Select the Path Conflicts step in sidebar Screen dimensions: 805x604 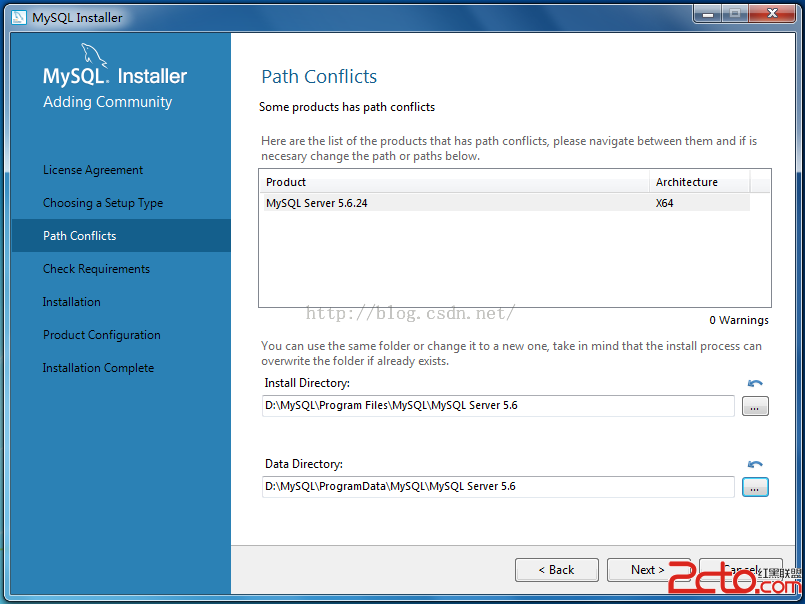pyautogui.click(x=121, y=236)
